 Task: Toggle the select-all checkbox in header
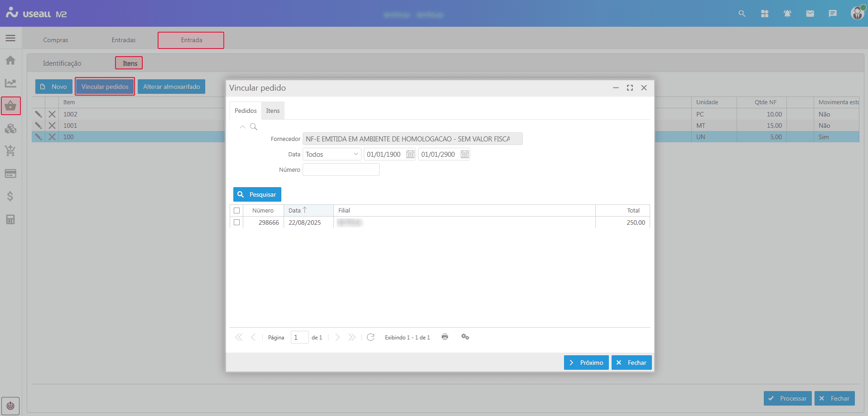coord(236,210)
